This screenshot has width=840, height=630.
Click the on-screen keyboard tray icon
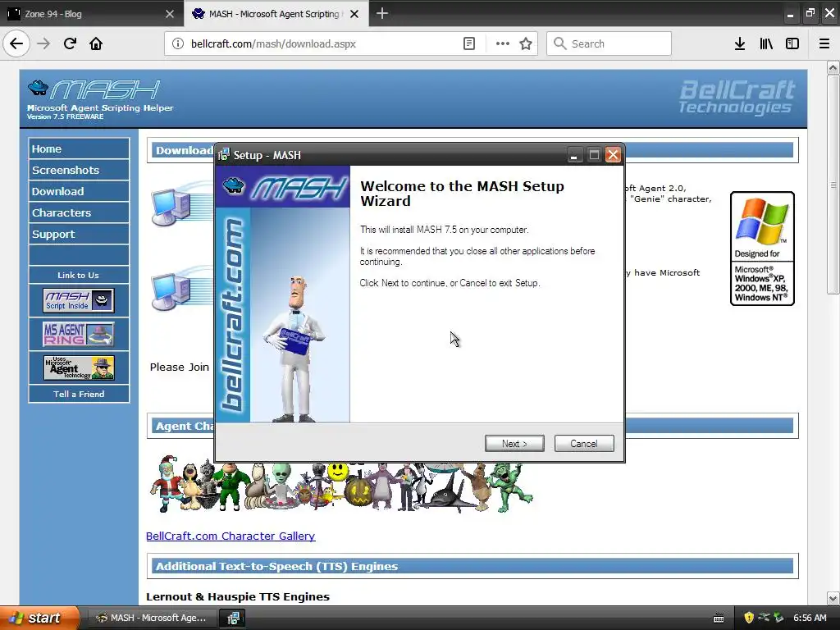point(719,619)
